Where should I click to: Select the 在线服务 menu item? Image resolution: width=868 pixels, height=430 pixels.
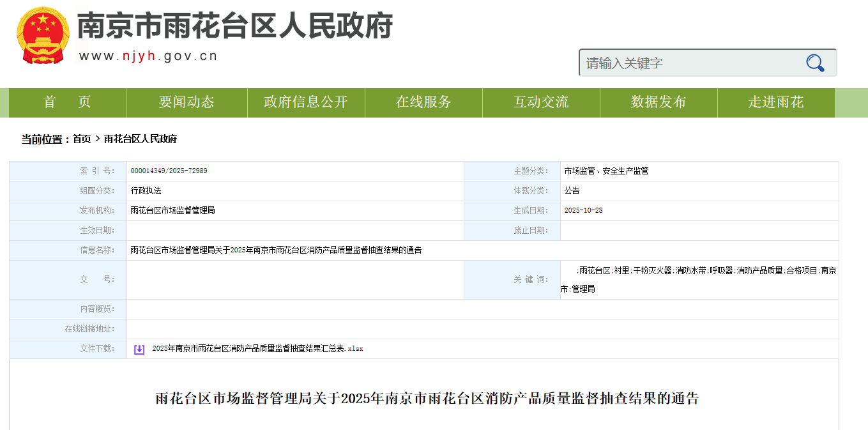click(x=423, y=102)
